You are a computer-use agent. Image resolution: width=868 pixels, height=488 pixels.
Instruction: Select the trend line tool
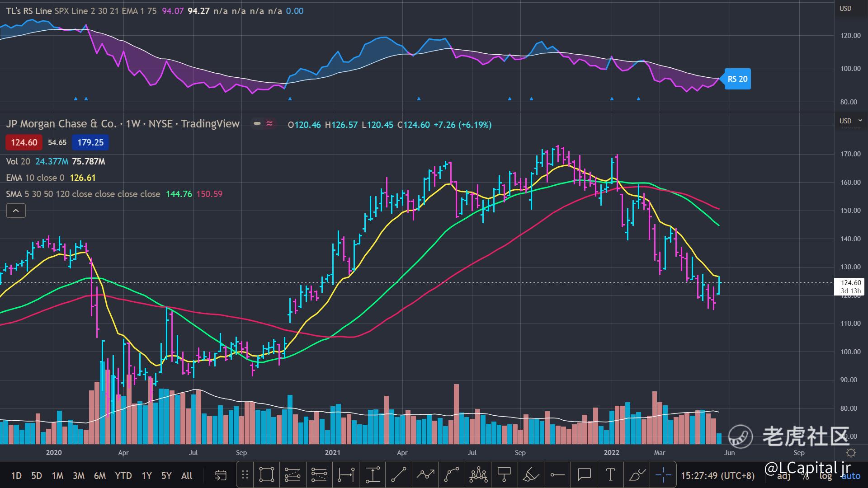tap(398, 475)
